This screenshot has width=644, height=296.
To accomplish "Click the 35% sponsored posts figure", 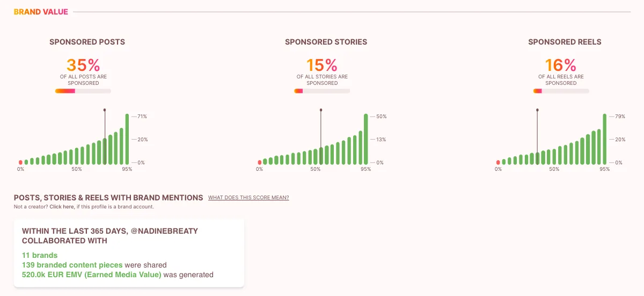I will point(83,66).
